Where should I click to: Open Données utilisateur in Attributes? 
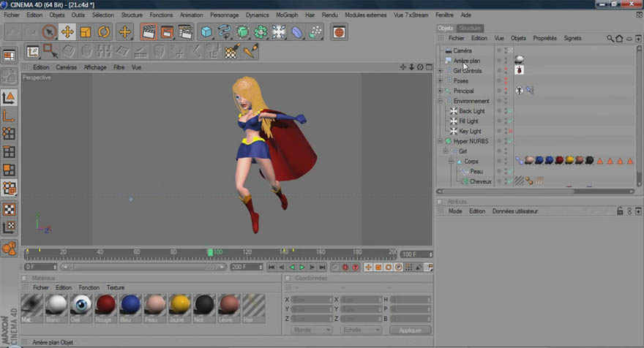(515, 211)
